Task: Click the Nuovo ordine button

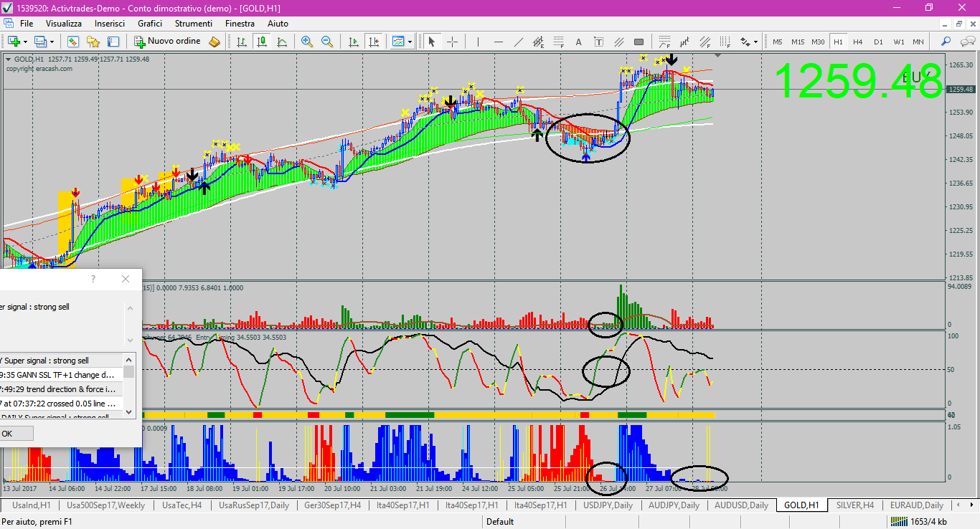Action: click(168, 42)
